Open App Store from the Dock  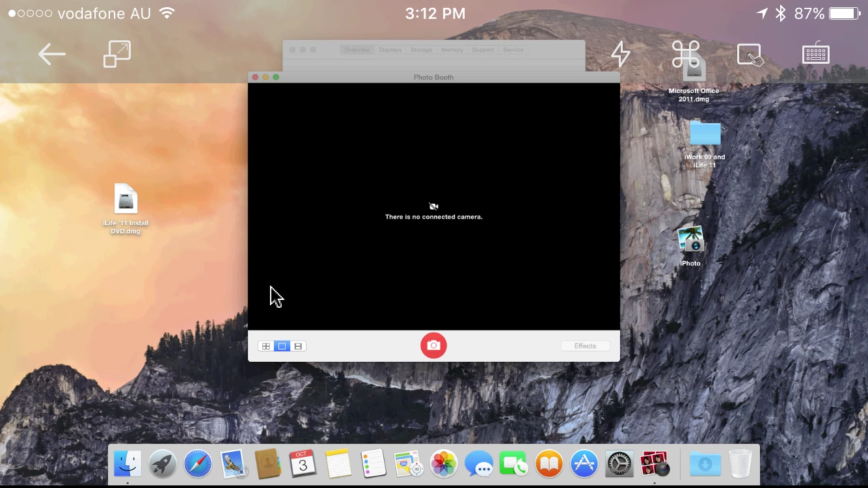point(584,465)
